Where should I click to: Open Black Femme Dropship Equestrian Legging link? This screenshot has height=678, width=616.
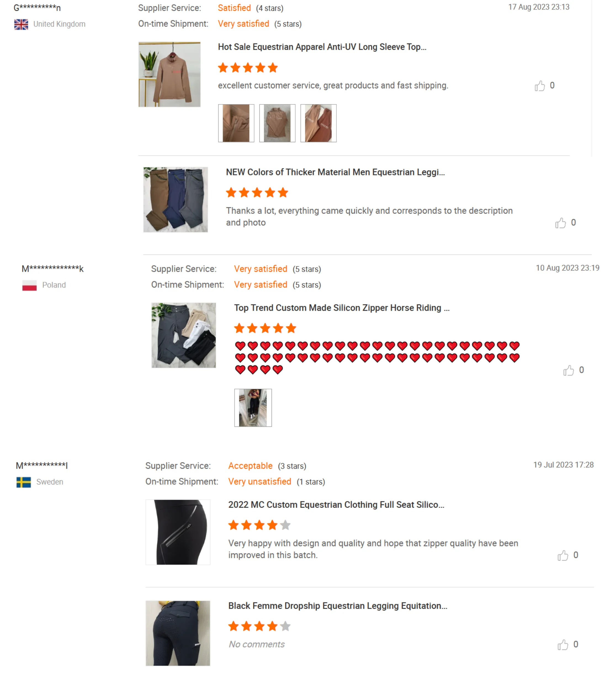tap(338, 606)
